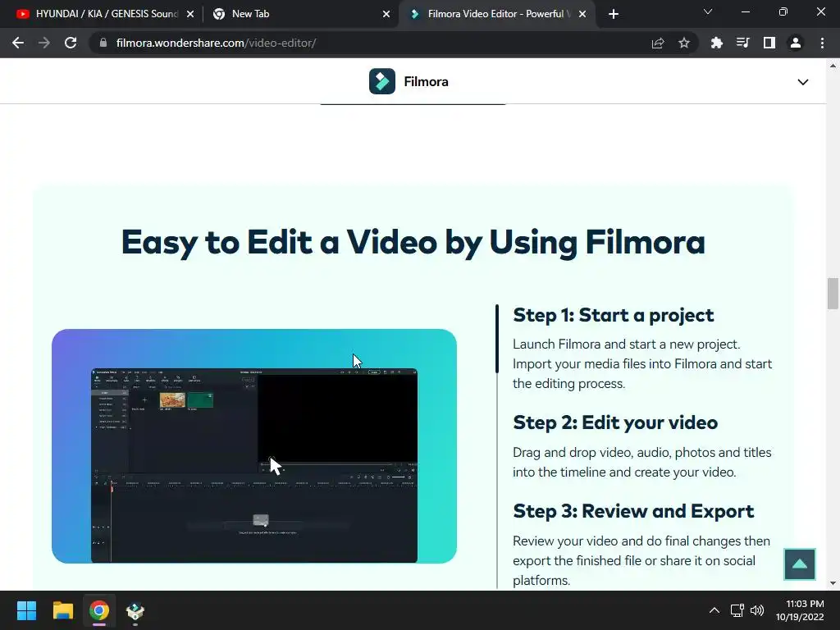
Task: Open the Windows Start menu
Action: pos(26,610)
